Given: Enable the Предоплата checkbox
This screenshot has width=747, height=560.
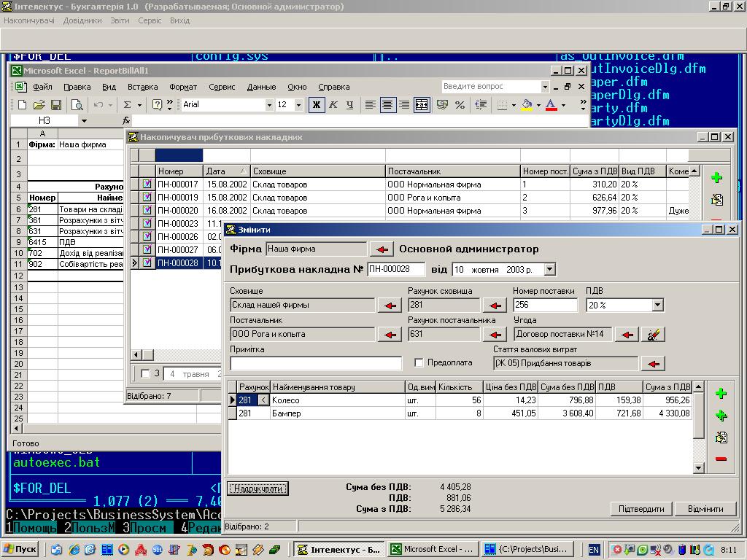Looking at the screenshot, I should click(419, 362).
